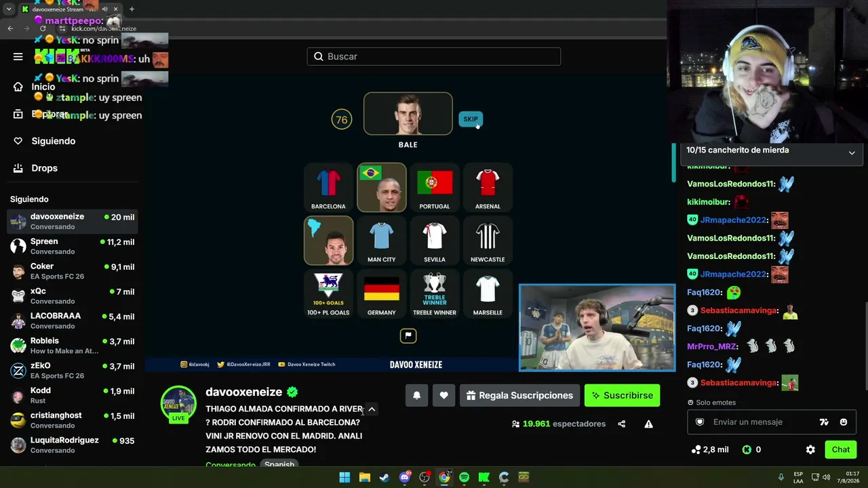The image size is (868, 488).
Task: Toggle stream notifications bell
Action: click(417, 395)
